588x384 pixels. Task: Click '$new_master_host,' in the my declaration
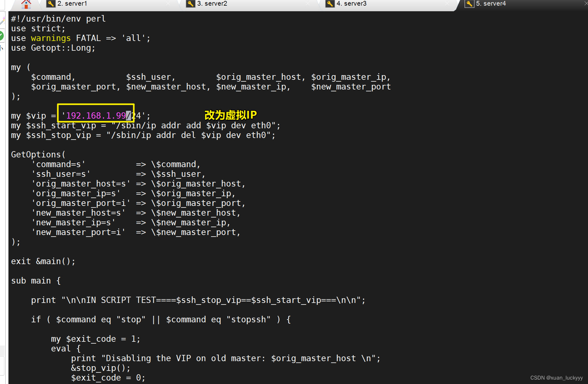pos(168,87)
